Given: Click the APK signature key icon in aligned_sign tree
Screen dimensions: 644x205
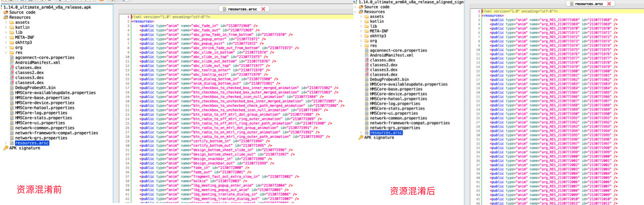Looking at the screenshot, I should 361,137.
